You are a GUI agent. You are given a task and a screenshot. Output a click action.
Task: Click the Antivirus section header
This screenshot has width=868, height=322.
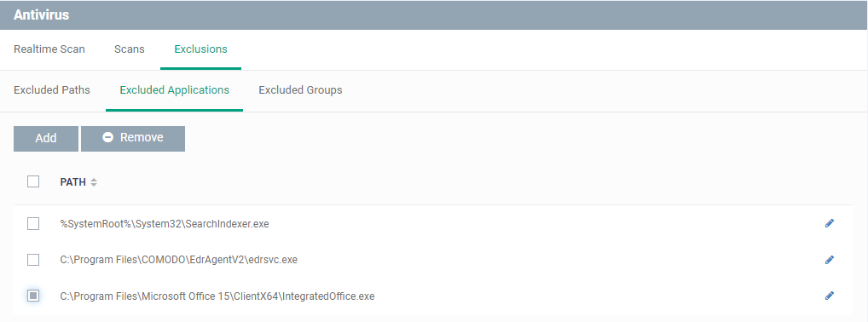42,15
